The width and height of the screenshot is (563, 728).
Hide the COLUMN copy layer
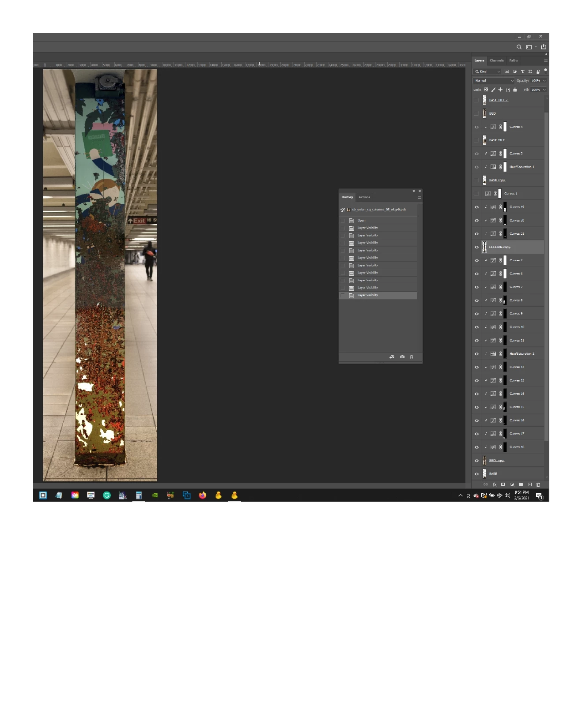pos(476,247)
